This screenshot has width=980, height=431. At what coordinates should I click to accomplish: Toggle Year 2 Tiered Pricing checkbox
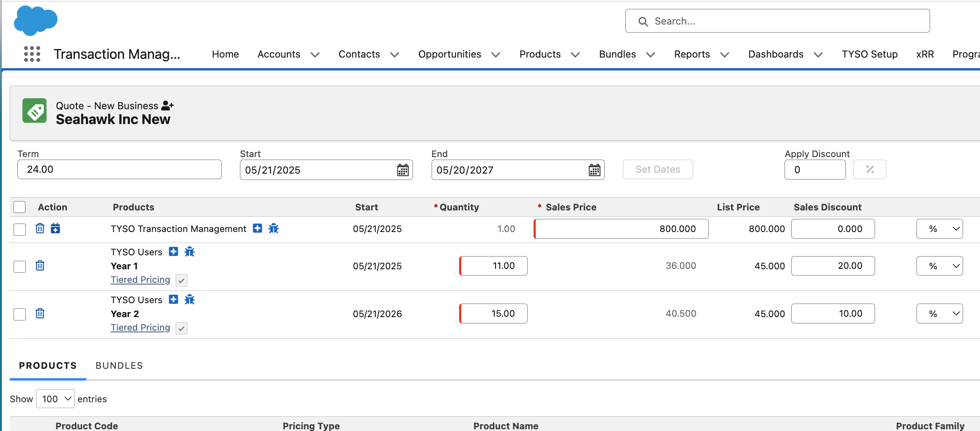tap(182, 328)
